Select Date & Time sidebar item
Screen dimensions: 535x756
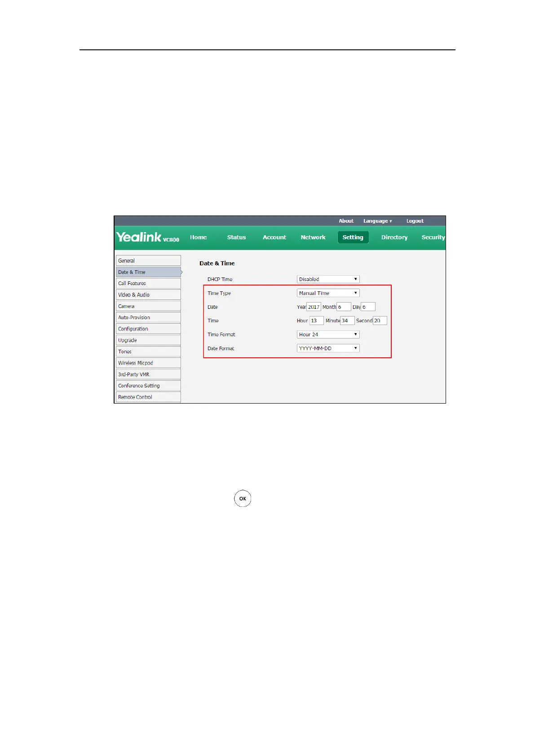click(148, 272)
